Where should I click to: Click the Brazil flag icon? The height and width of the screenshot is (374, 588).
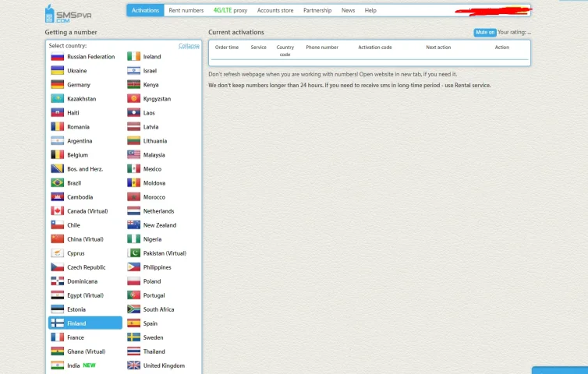click(58, 183)
